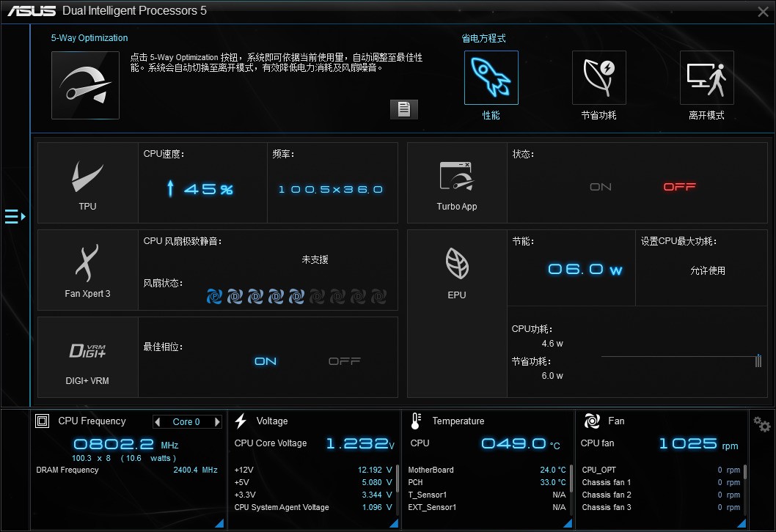Set 最佳相位 to ON
Image resolution: width=776 pixels, height=532 pixels.
coord(266,361)
